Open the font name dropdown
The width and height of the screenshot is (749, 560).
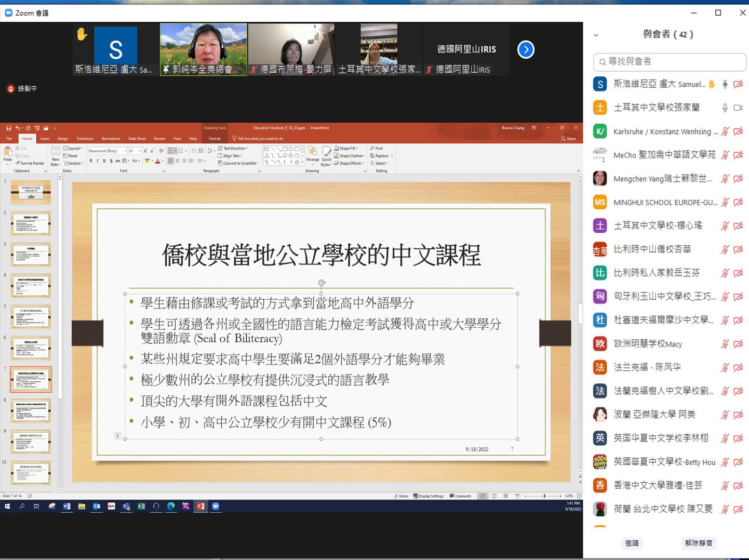126,151
